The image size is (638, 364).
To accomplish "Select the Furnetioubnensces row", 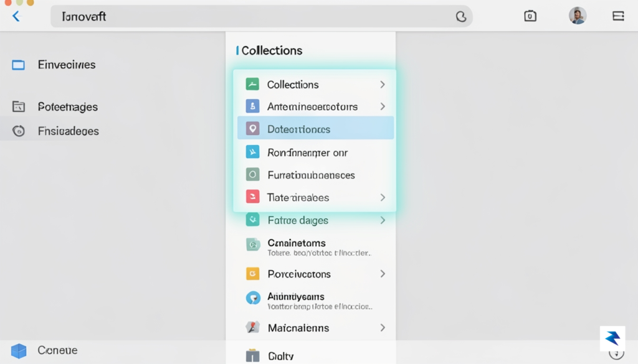I will pyautogui.click(x=315, y=175).
